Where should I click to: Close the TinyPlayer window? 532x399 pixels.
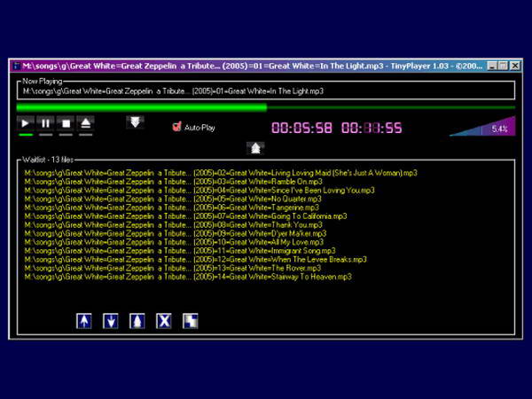515,66
